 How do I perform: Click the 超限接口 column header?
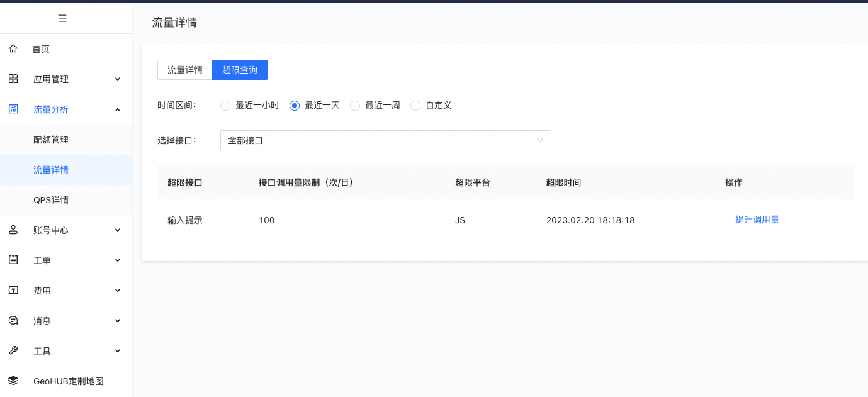tap(185, 182)
